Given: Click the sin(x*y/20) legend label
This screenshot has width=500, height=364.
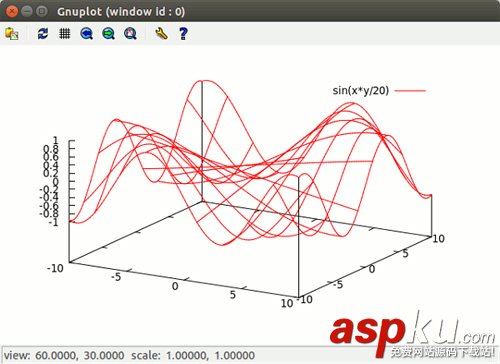Looking at the screenshot, I should 361,90.
